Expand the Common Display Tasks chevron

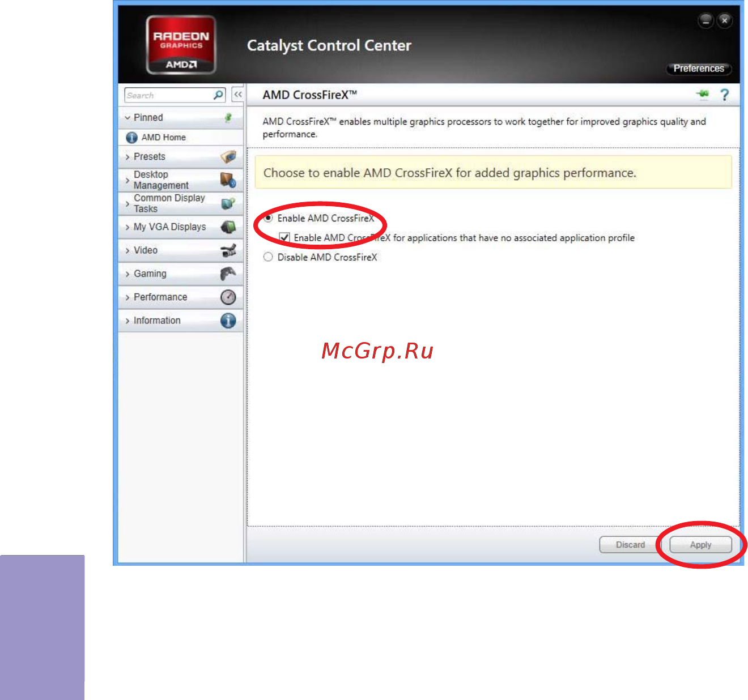pyautogui.click(x=127, y=204)
